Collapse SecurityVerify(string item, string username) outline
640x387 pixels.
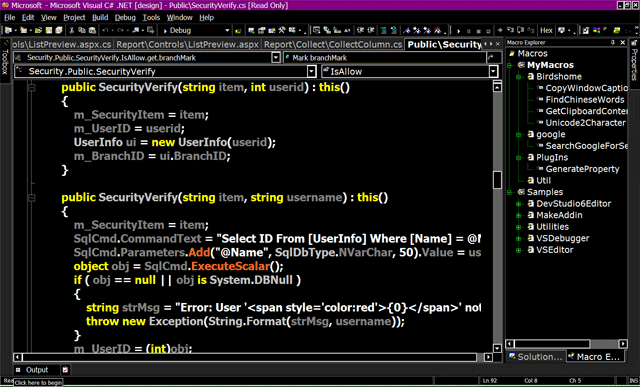pyautogui.click(x=31, y=198)
